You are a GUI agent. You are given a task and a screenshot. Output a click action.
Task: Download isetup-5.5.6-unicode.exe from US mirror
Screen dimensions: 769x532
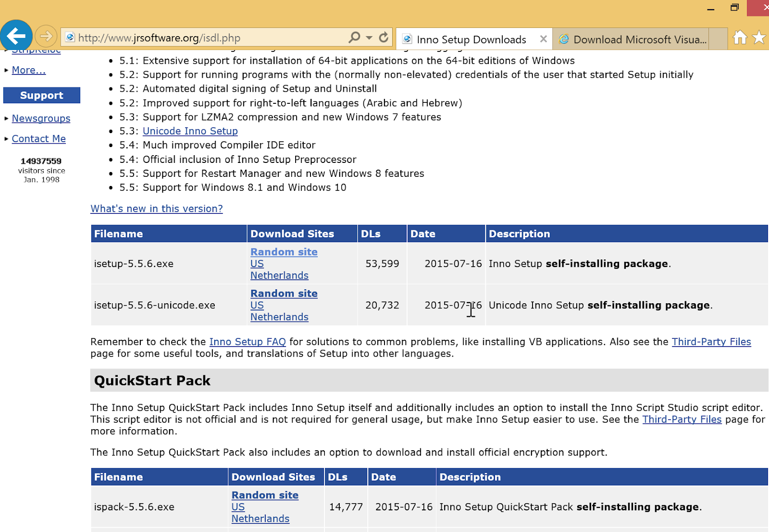pos(257,305)
